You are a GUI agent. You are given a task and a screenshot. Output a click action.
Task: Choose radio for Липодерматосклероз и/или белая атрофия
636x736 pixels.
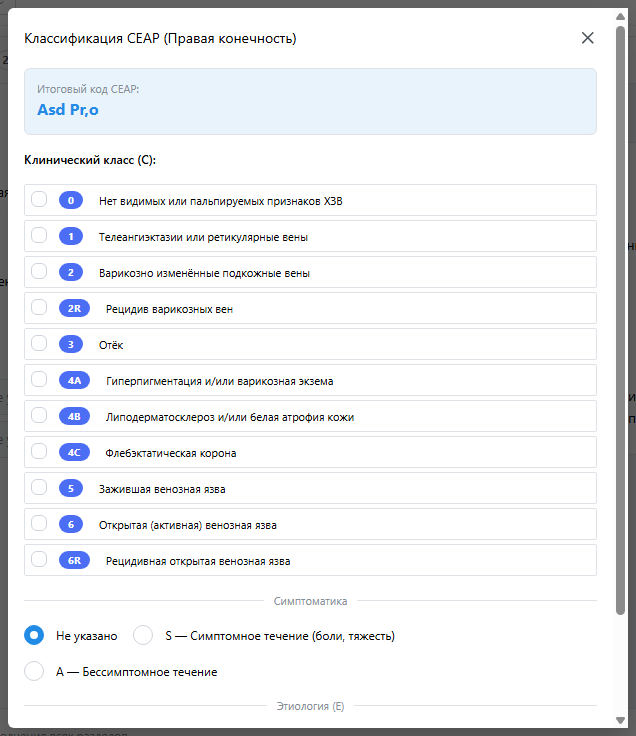[39, 415]
